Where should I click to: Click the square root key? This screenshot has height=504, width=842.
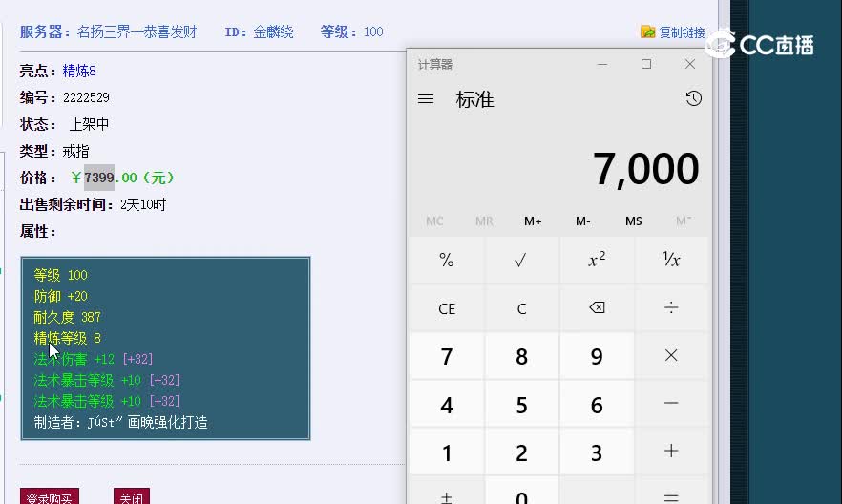click(x=521, y=261)
